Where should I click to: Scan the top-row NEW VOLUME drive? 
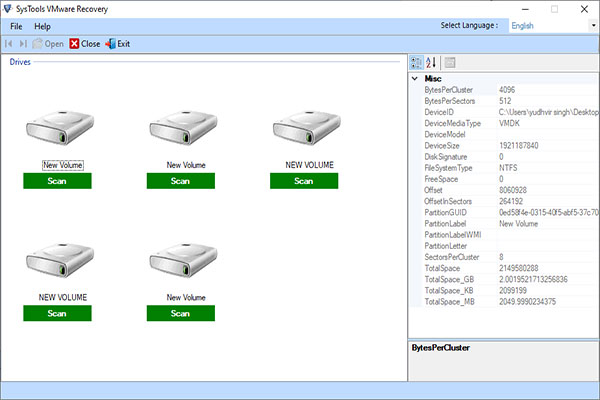304,181
